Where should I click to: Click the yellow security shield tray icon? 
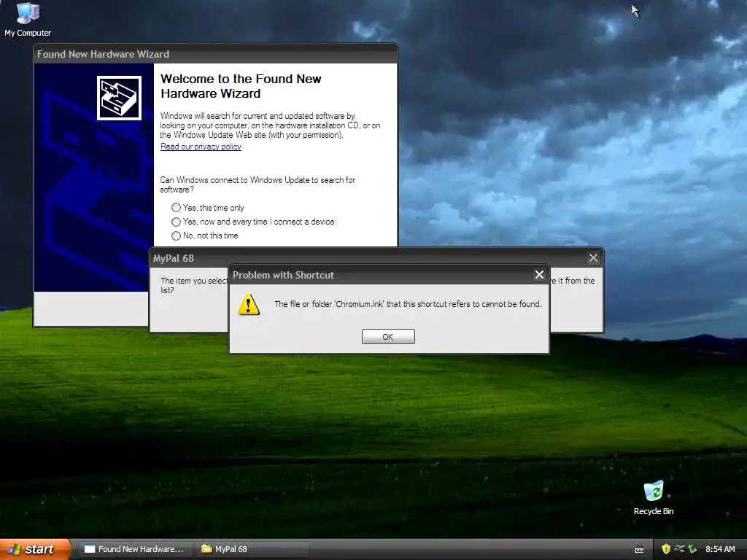tap(666, 549)
